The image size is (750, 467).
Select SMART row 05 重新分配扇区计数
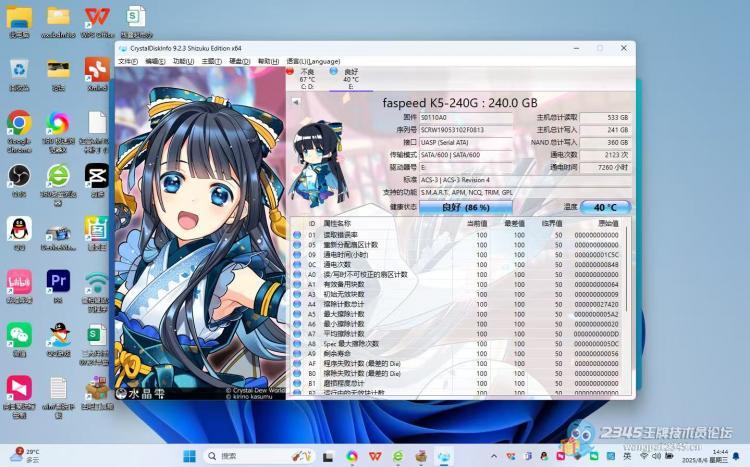click(457, 245)
